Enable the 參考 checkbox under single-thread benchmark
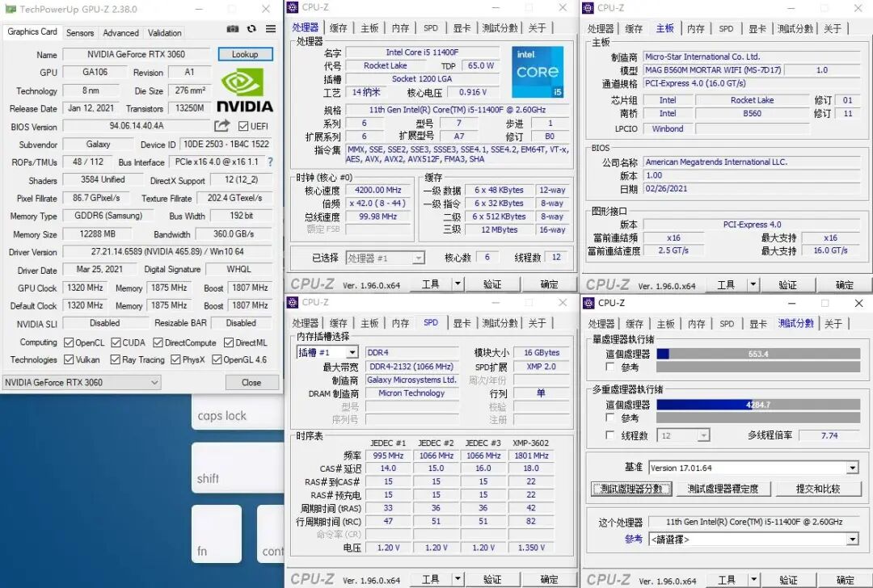The height and width of the screenshot is (588, 873). pyautogui.click(x=610, y=367)
